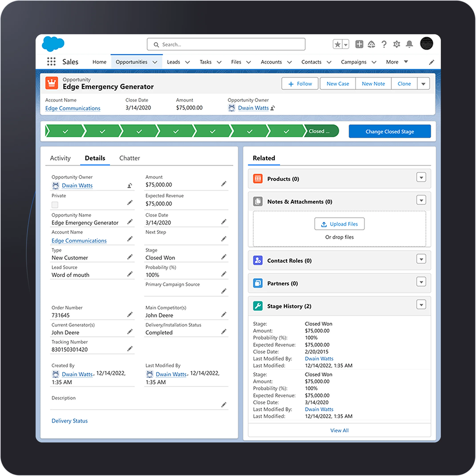Image resolution: width=476 pixels, height=476 pixels.
Task: Edit the Stage field pencil
Action: tap(224, 257)
